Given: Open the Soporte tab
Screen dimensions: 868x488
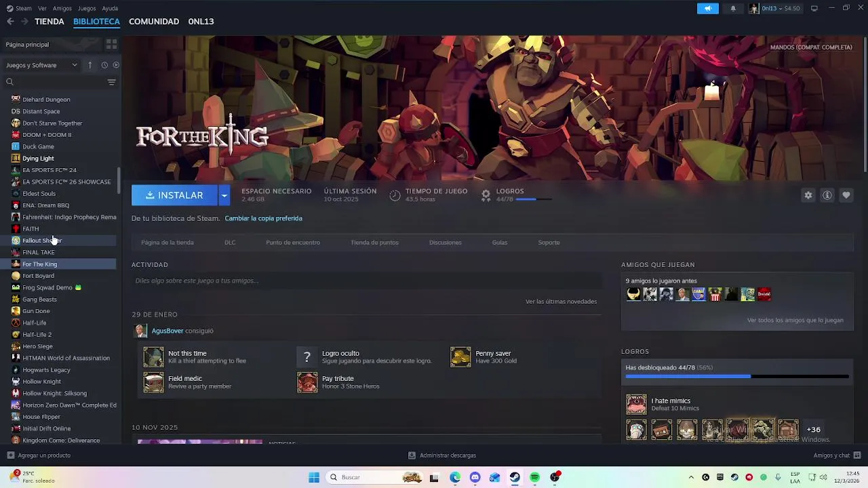Looking at the screenshot, I should (x=549, y=242).
